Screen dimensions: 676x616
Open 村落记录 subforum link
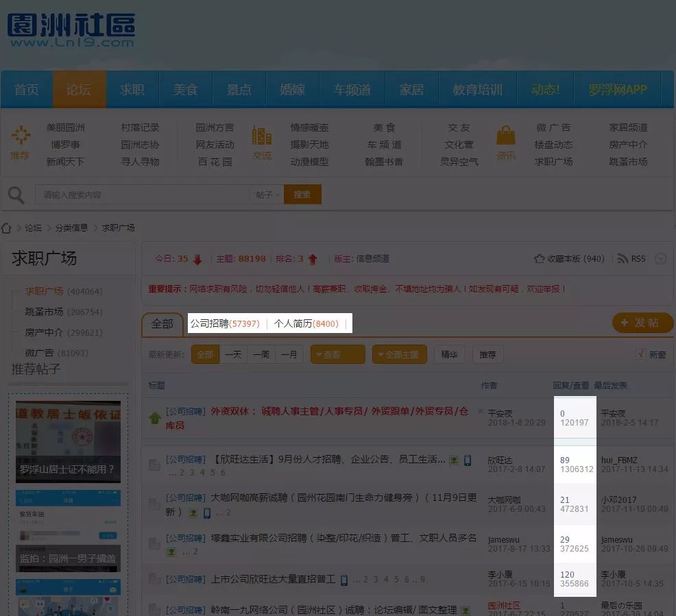pos(140,127)
